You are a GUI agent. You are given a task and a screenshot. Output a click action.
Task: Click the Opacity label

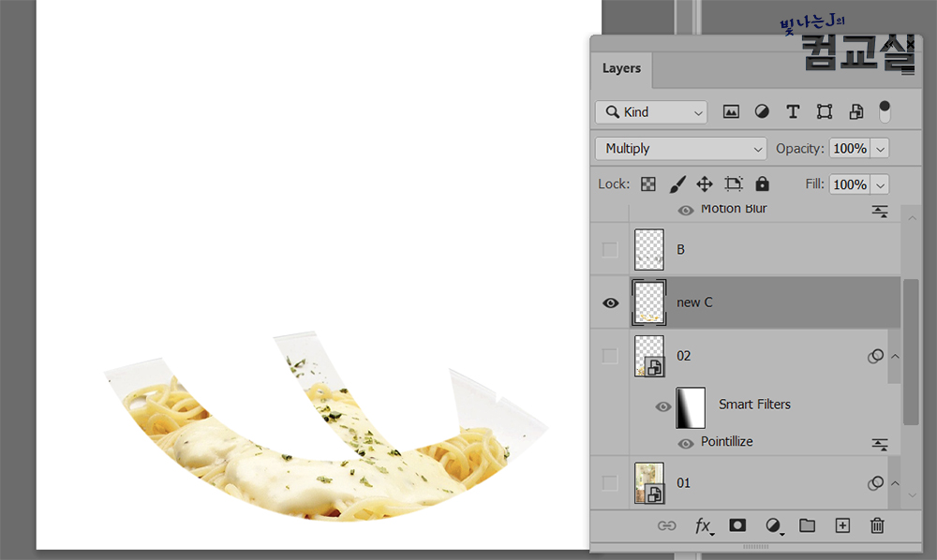[799, 149]
